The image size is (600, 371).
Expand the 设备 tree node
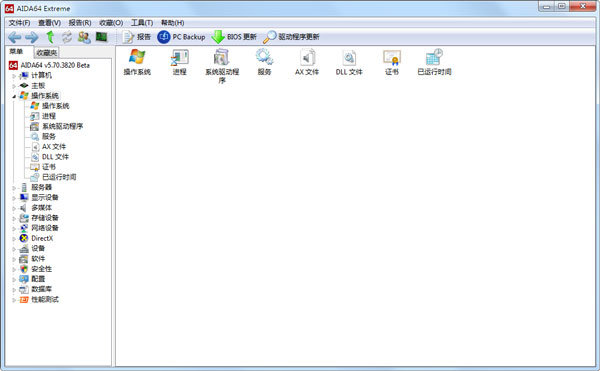coord(14,249)
